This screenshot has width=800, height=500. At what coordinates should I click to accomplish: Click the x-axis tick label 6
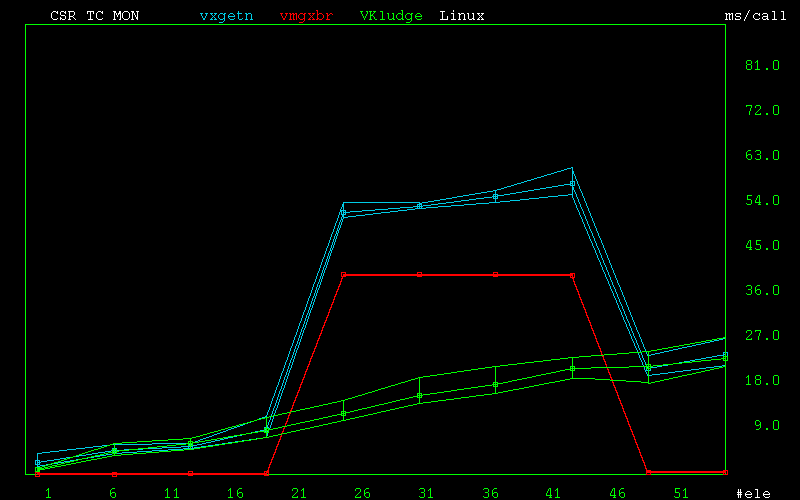click(x=113, y=493)
